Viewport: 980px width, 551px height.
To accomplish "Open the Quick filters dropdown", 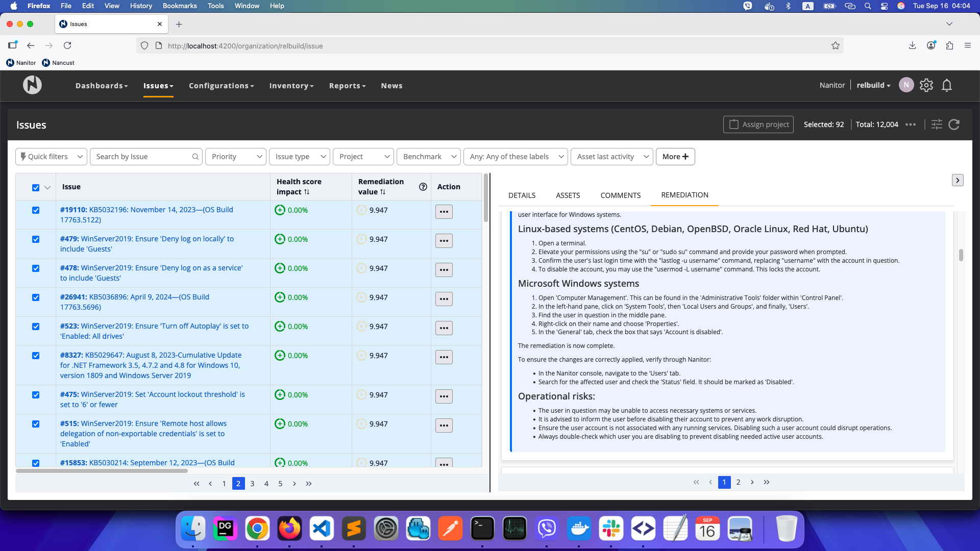I will [x=51, y=157].
